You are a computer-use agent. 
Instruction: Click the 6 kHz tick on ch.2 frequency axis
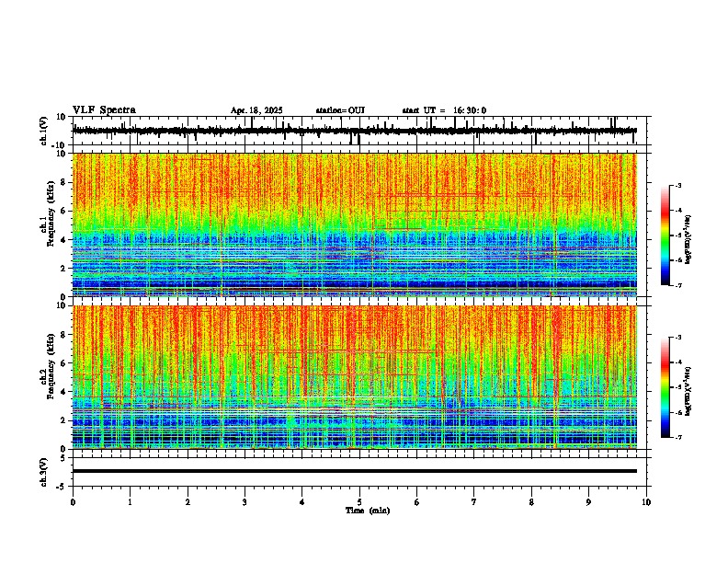coord(64,362)
